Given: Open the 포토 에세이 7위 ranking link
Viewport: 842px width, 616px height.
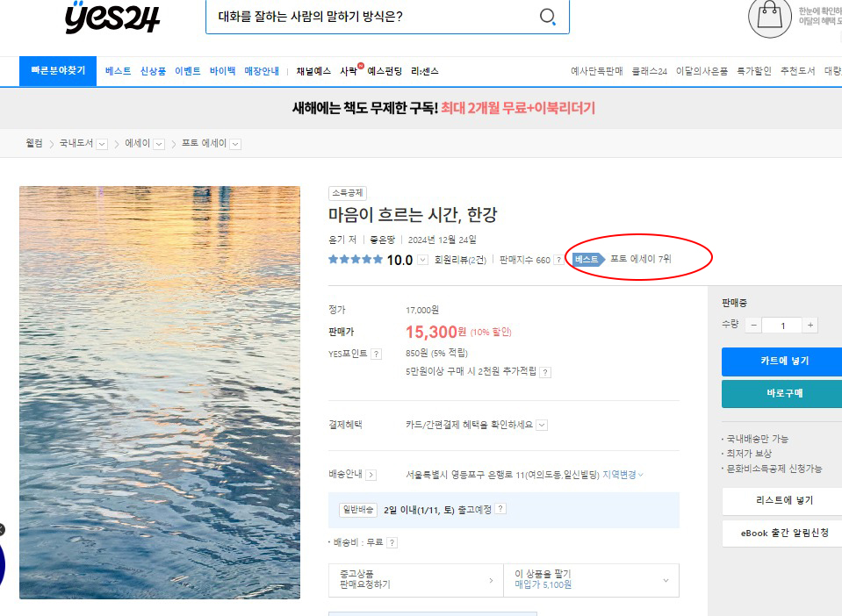Looking at the screenshot, I should [x=641, y=259].
